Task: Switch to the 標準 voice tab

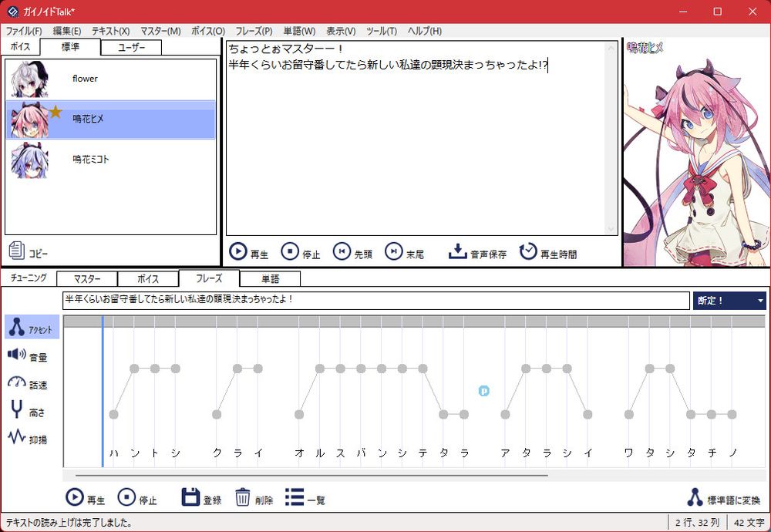Action: pyautogui.click(x=70, y=47)
